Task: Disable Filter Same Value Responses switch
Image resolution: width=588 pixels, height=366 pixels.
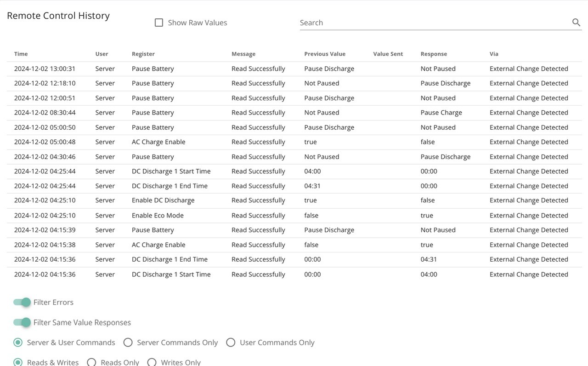Action: pos(22,322)
